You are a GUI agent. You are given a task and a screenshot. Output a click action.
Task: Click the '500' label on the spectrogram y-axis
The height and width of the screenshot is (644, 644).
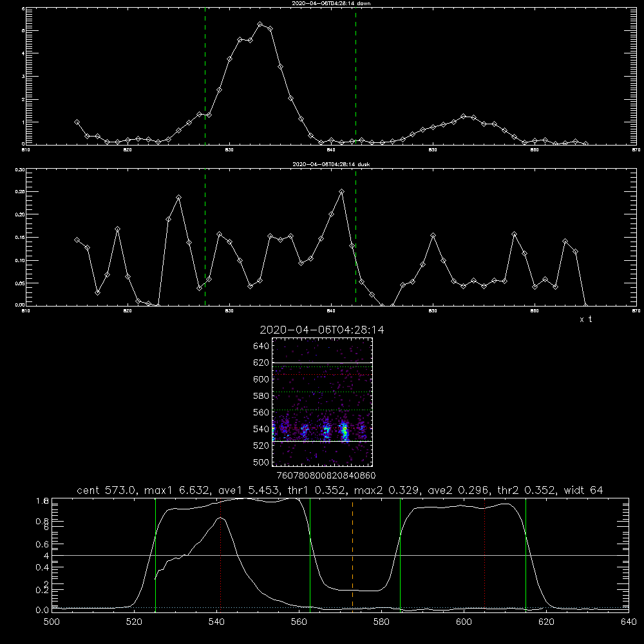[261, 462]
